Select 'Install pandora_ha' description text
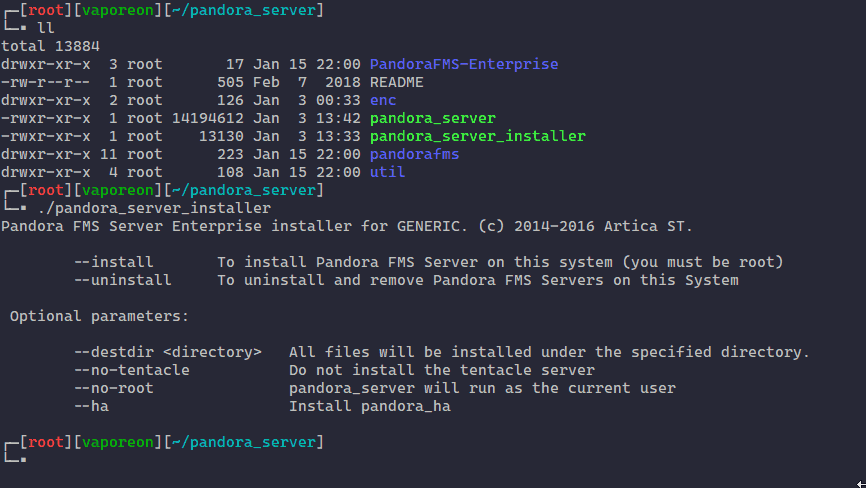Viewport: 866px width, 488px height. [x=369, y=406]
